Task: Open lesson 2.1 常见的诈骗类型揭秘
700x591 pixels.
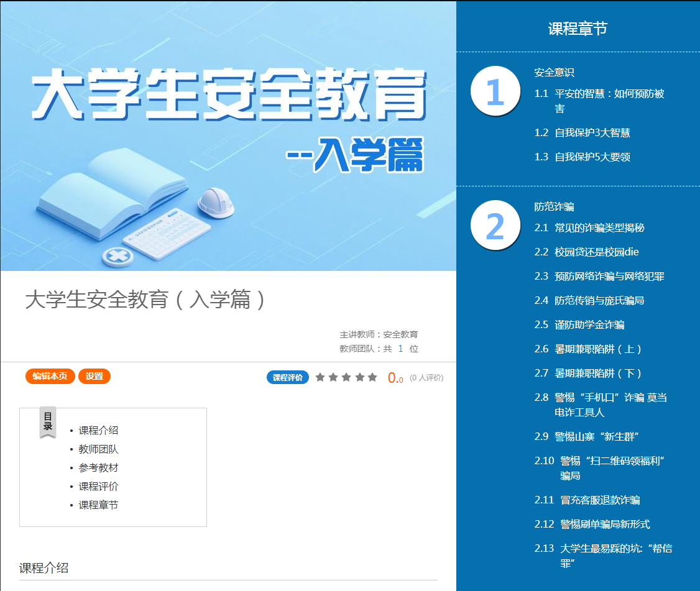Action: click(599, 227)
